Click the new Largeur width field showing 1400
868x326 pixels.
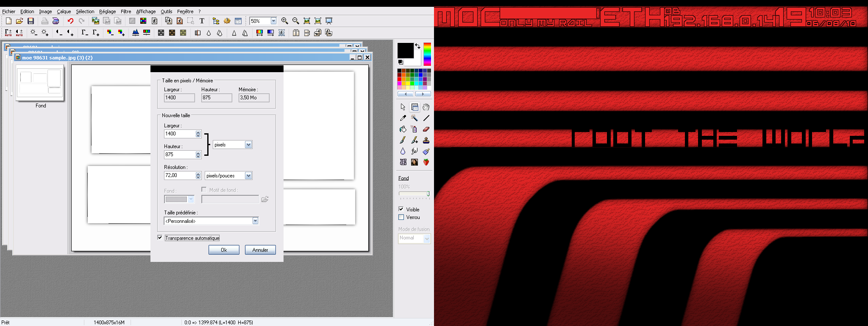[180, 134]
